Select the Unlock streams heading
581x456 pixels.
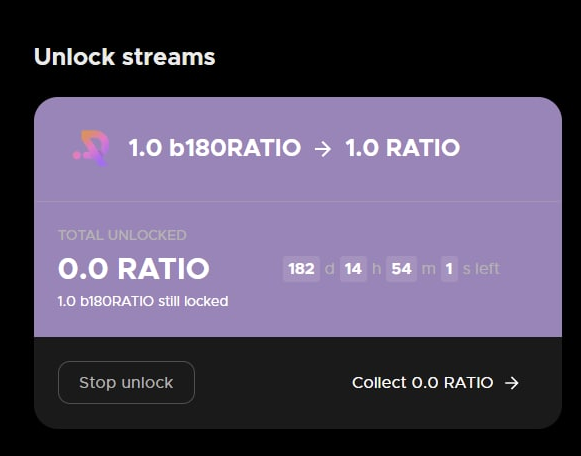pos(124,57)
